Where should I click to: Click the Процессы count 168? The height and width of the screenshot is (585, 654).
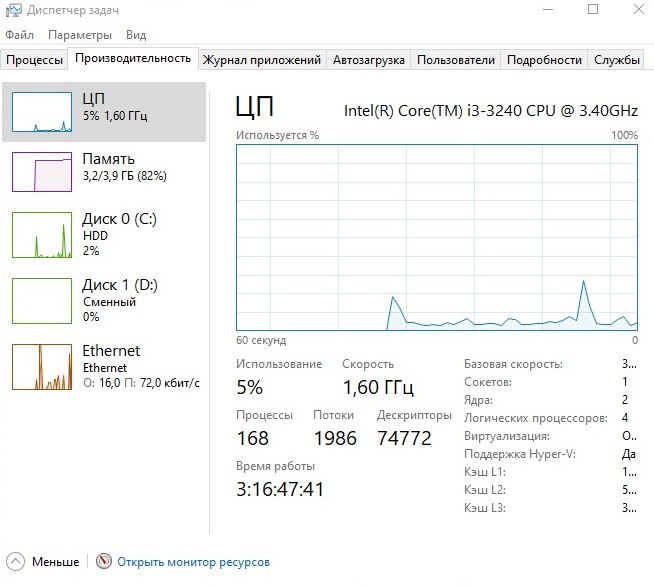point(253,438)
